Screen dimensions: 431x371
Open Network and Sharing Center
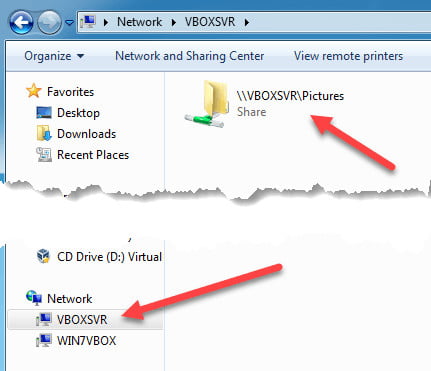tap(189, 56)
